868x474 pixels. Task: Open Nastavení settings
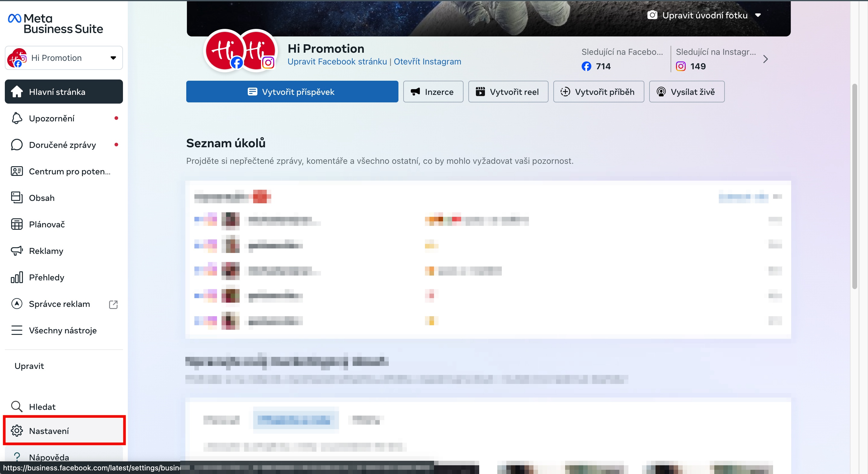pos(64,431)
